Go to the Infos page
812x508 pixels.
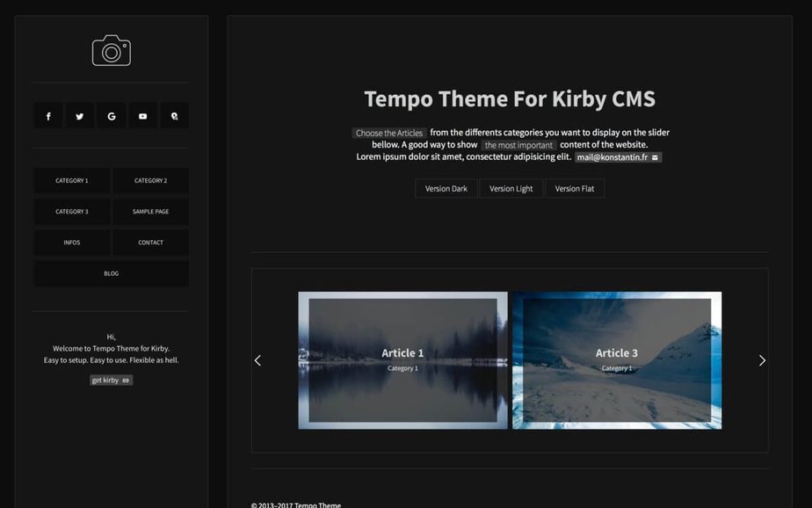[72, 243]
